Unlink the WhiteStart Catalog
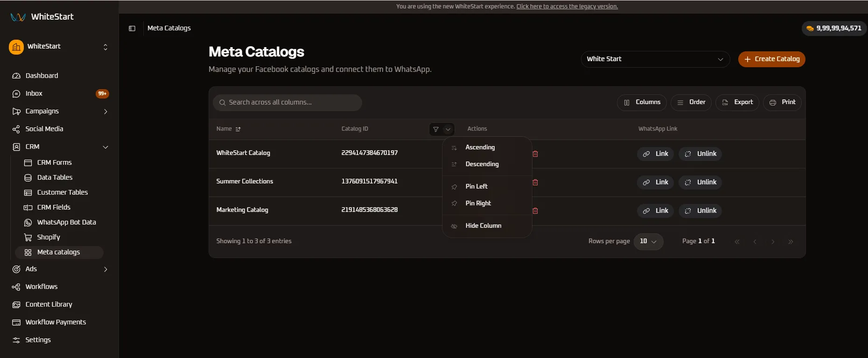The image size is (868, 358). click(x=700, y=154)
